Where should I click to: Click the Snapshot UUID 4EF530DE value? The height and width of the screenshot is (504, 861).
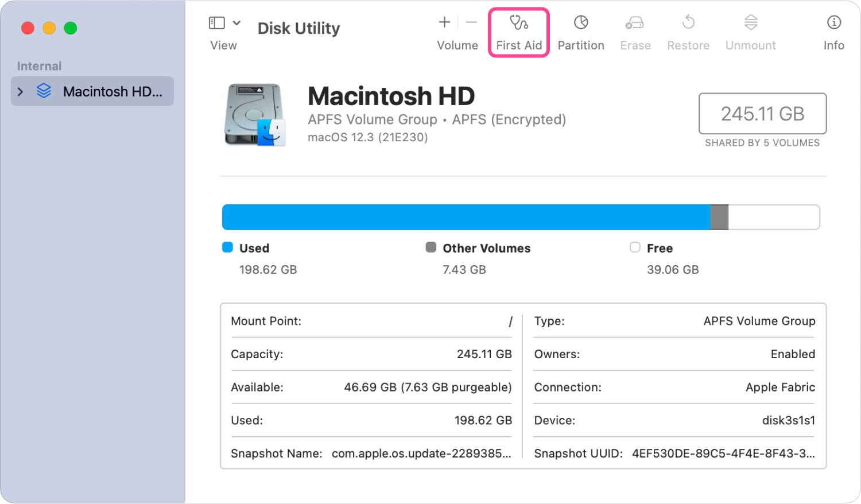coord(723,453)
